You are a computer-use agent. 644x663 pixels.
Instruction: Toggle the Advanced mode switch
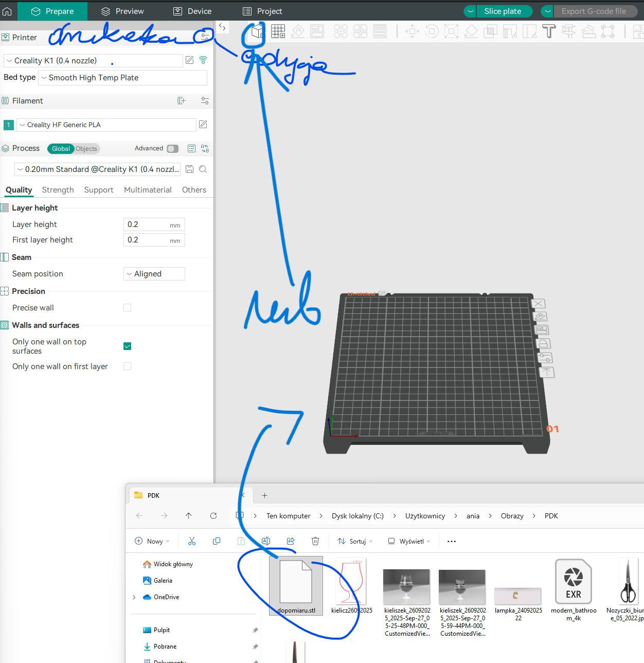[x=173, y=149]
